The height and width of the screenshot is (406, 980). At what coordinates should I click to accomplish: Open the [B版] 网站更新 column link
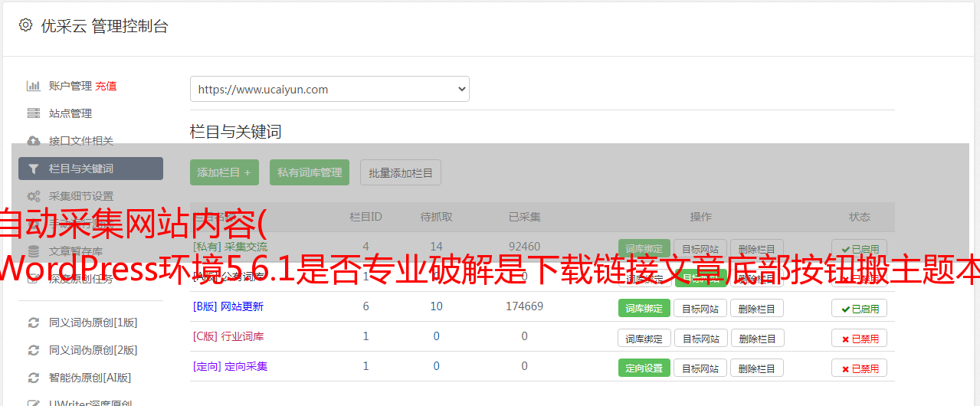coord(228,306)
